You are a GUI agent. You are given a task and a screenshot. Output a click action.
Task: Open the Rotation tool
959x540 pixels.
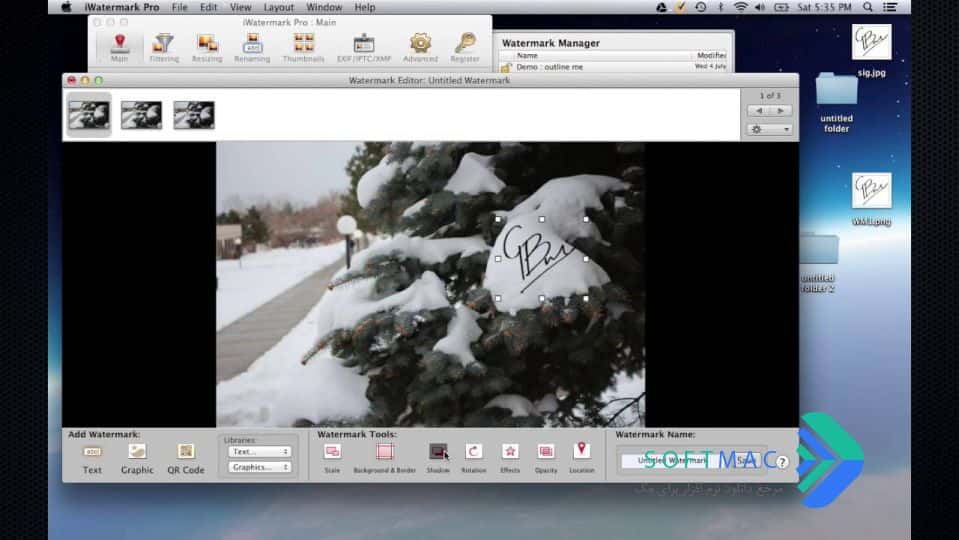[473, 458]
